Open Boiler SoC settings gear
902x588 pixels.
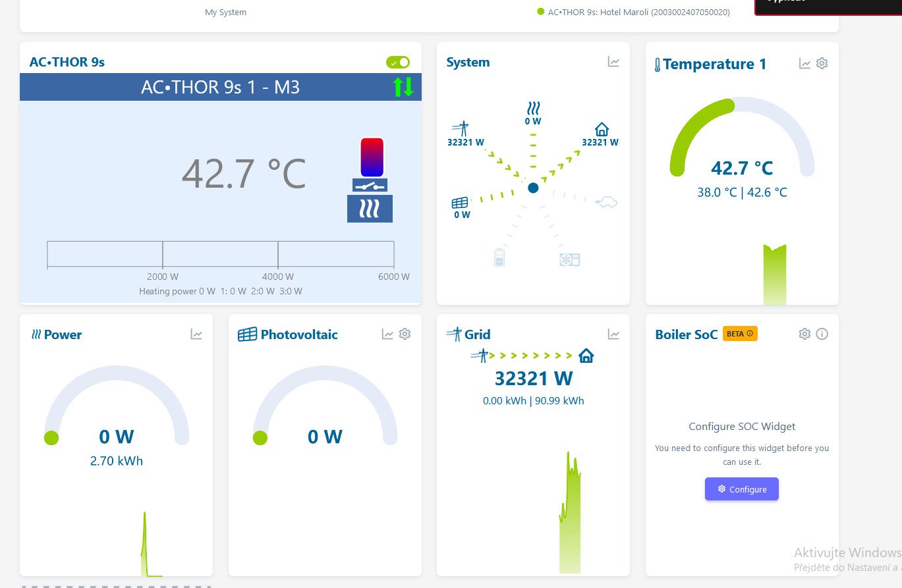click(x=804, y=334)
